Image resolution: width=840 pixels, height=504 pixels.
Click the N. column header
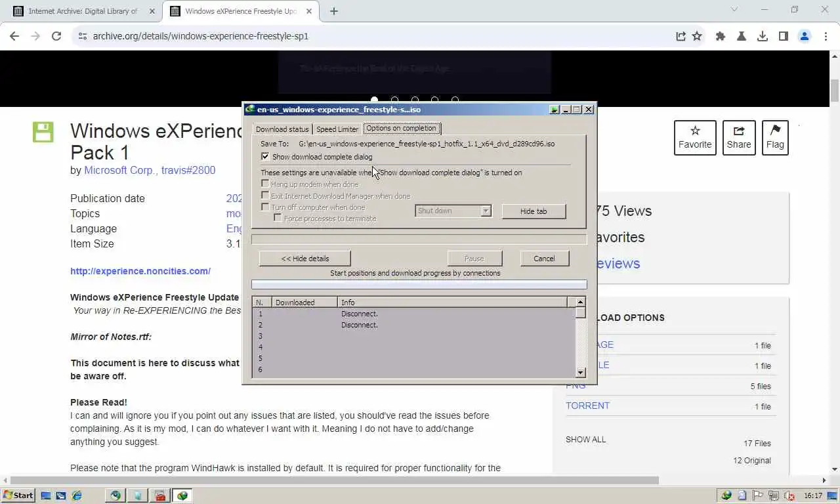[262, 303]
